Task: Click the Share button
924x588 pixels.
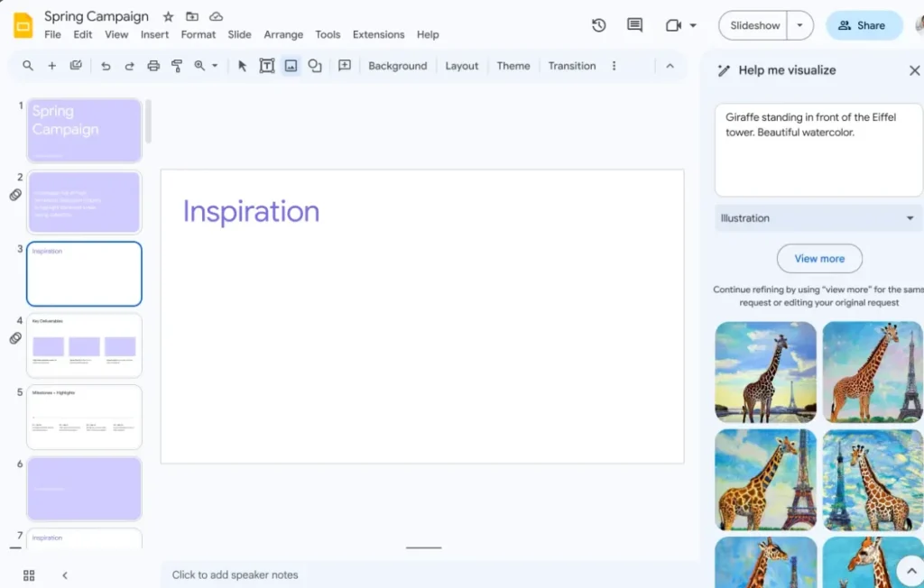Action: coord(864,25)
